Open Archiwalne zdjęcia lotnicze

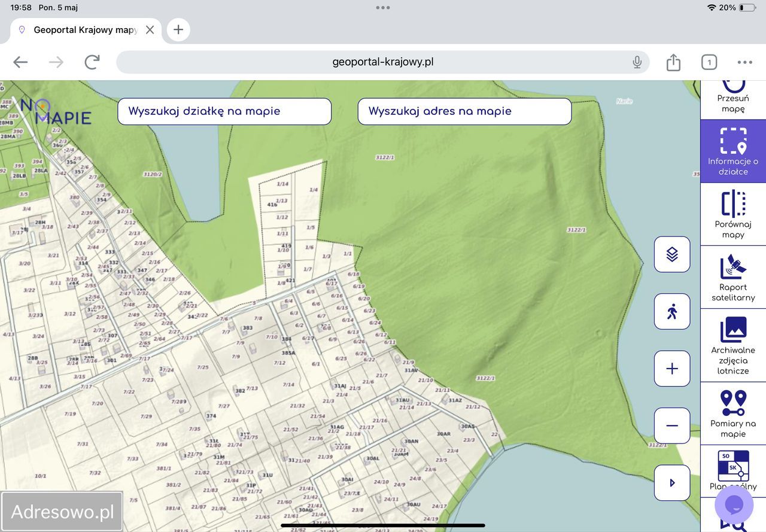pyautogui.click(x=733, y=345)
